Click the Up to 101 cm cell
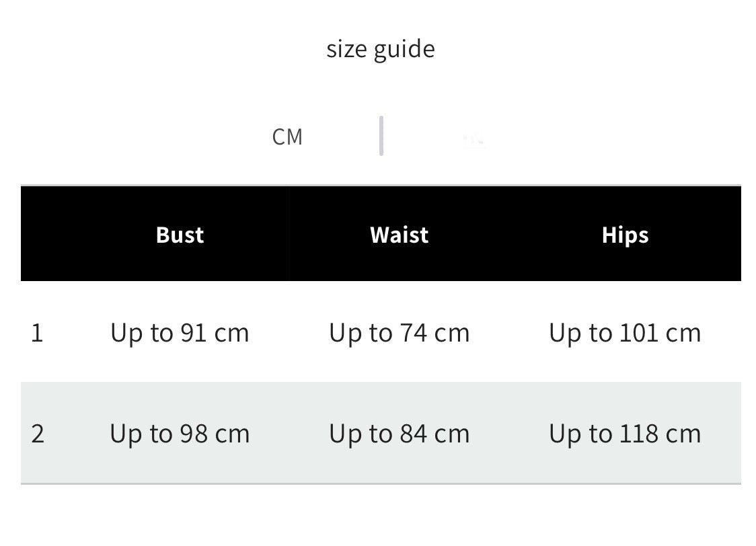Viewport: 756px width, 546px height. [x=625, y=334]
